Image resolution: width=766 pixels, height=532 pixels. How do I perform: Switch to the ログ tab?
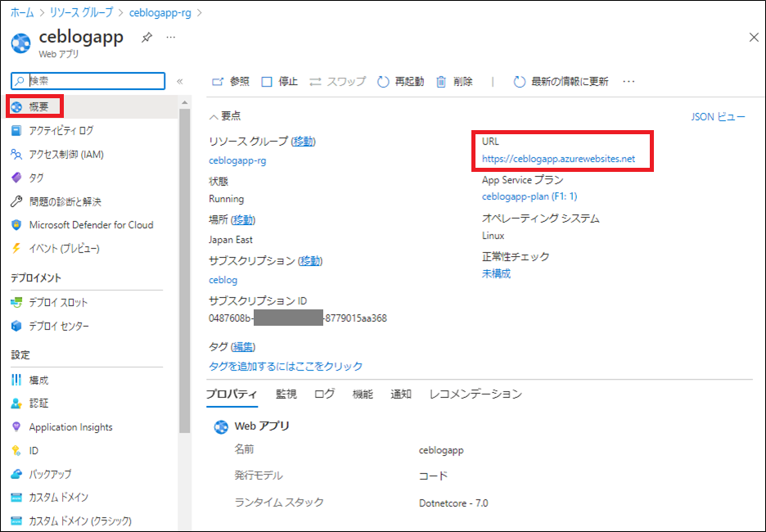pyautogui.click(x=324, y=394)
